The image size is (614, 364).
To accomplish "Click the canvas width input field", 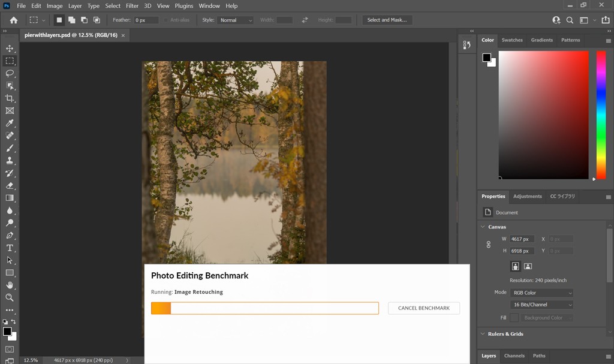I will pyautogui.click(x=521, y=239).
